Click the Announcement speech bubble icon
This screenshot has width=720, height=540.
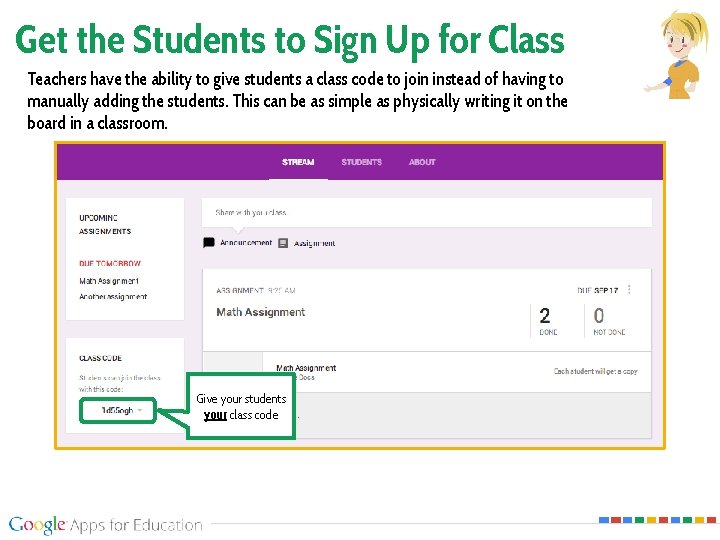click(x=209, y=242)
